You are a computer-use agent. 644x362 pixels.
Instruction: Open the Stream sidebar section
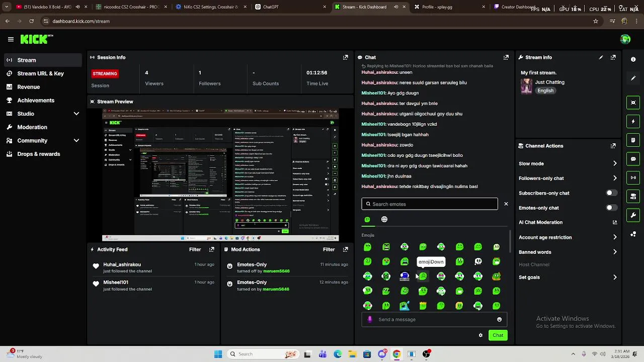42,60
